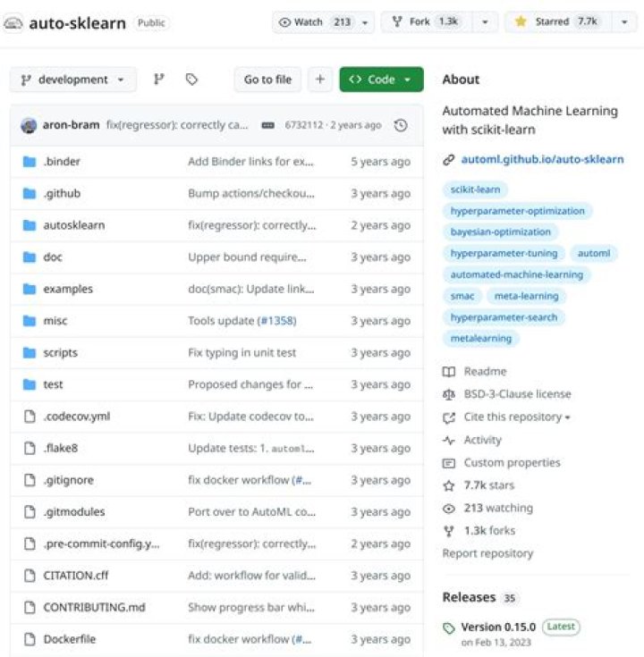
Task: Select the scikit-learn topic tag
Action: [x=475, y=190]
